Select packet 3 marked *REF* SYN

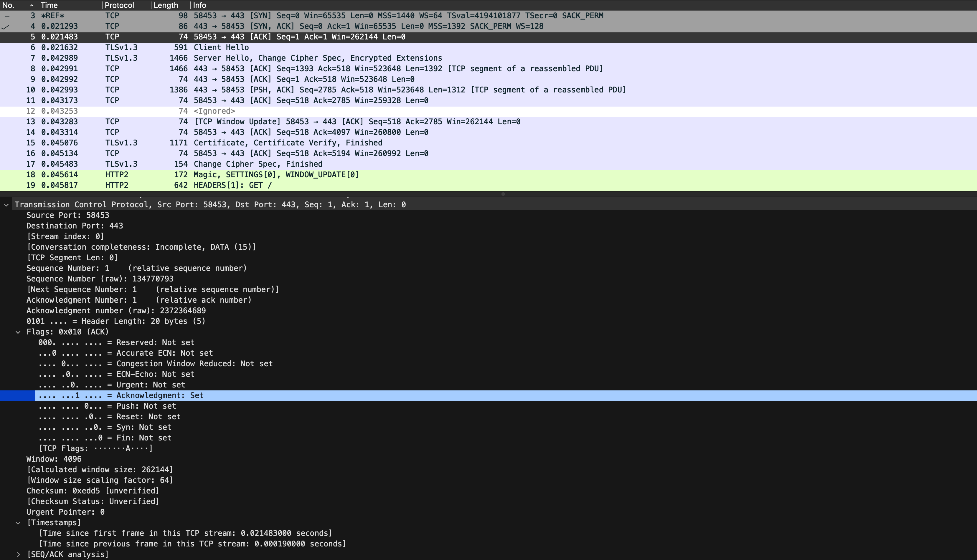click(x=488, y=16)
